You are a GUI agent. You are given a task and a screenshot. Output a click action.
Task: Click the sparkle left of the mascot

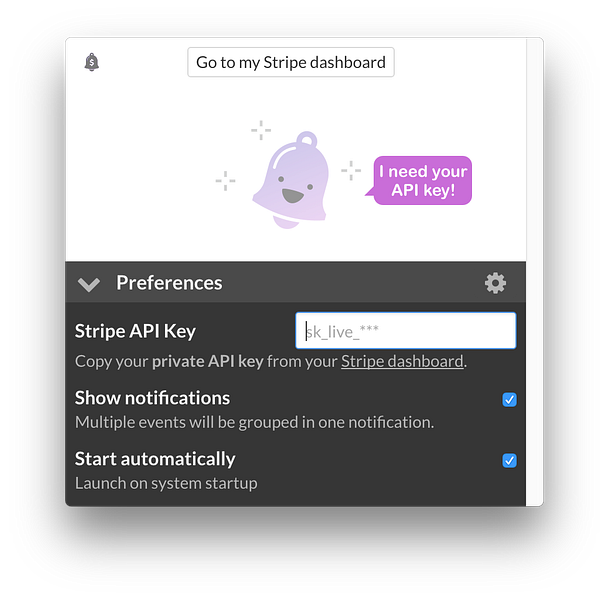[225, 181]
